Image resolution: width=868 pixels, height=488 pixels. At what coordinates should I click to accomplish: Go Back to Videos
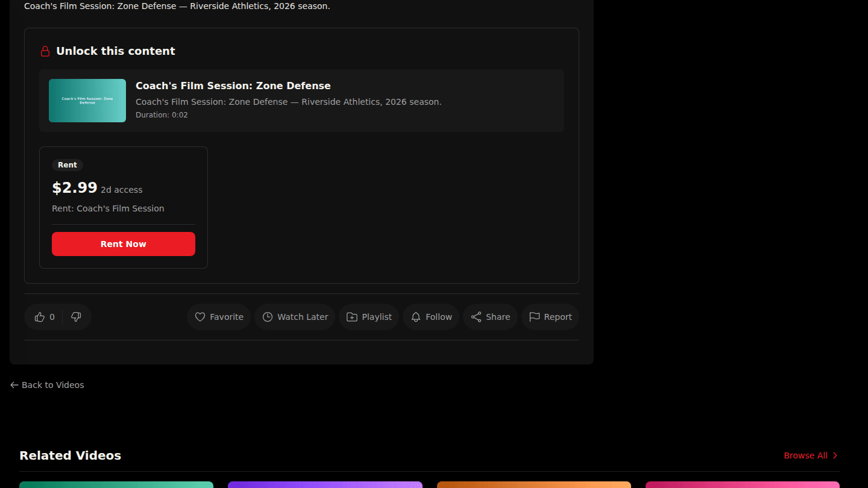pyautogui.click(x=47, y=385)
